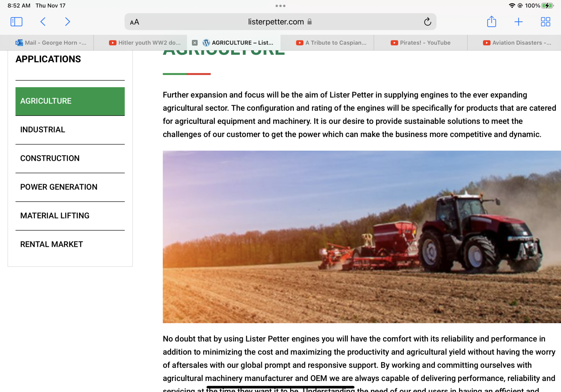The width and height of the screenshot is (561, 392).
Task: Select AGRICULTURE in the Applications menu
Action: click(x=70, y=101)
